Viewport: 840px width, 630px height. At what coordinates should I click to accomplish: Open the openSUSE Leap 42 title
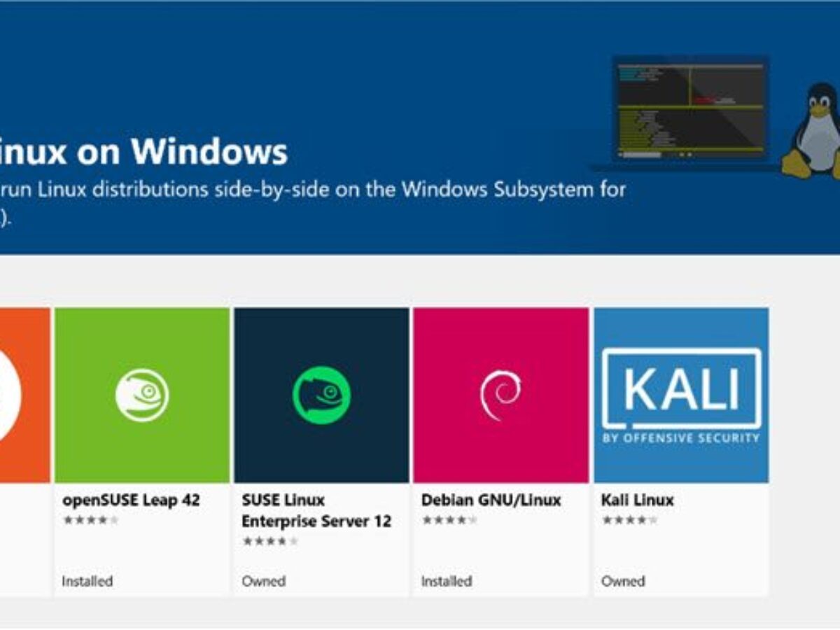coord(131,500)
